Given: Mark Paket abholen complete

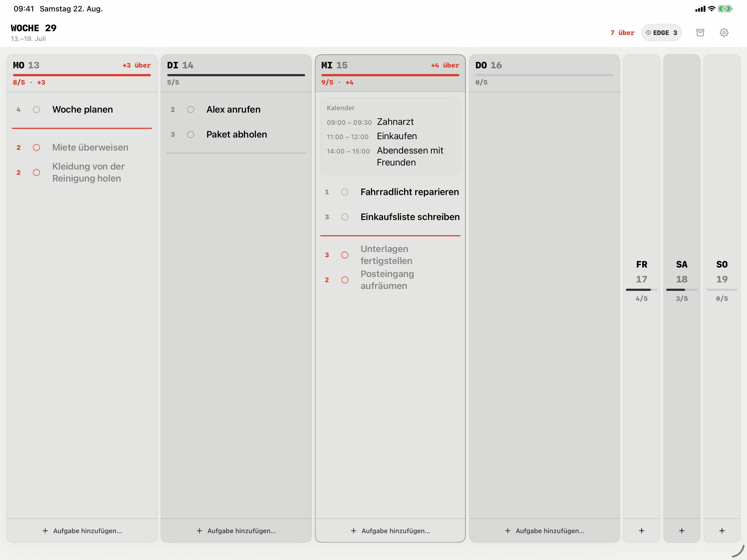Looking at the screenshot, I should point(191,135).
